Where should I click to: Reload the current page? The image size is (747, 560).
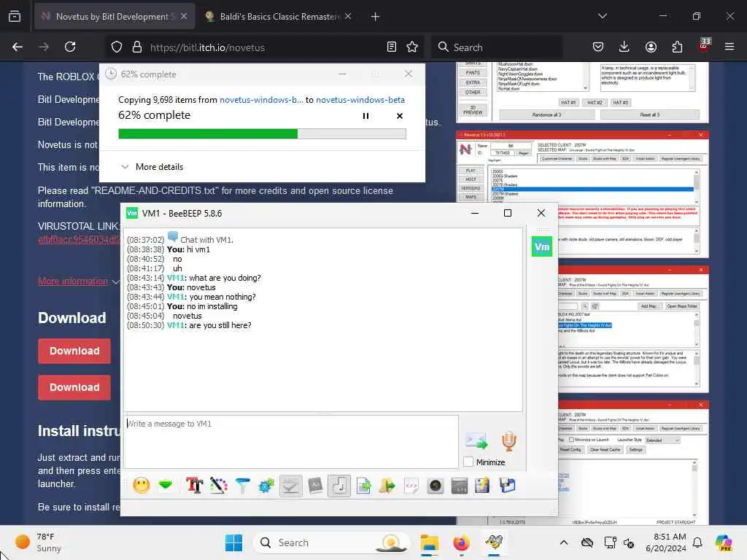click(x=70, y=47)
